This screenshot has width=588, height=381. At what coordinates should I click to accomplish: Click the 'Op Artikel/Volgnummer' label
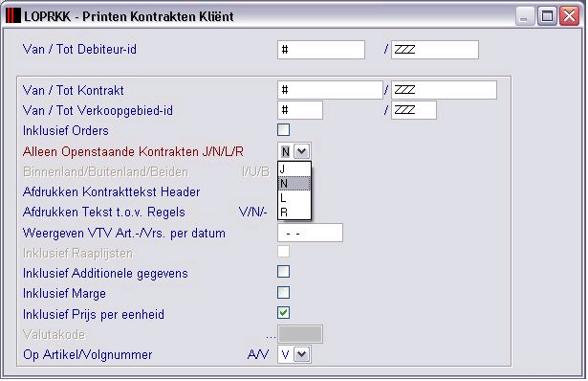87,355
